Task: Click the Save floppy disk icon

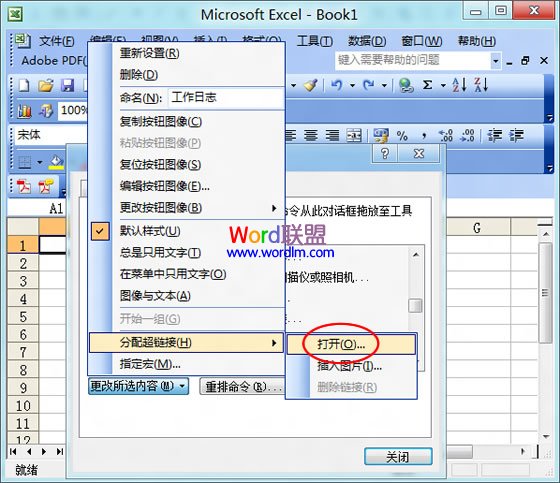Action: 68,85
